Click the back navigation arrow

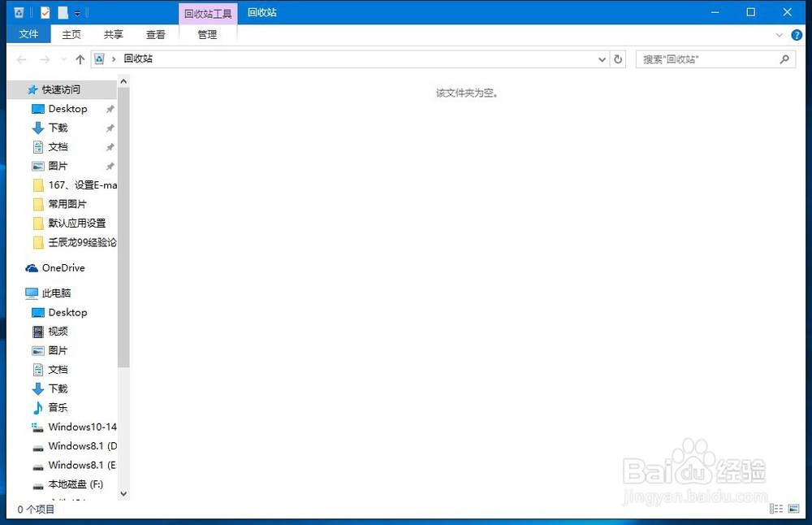click(21, 59)
